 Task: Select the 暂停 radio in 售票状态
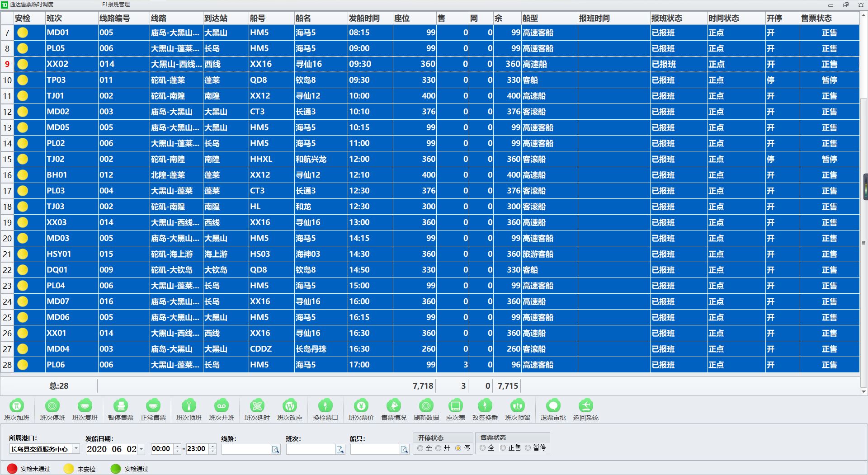[528, 447]
